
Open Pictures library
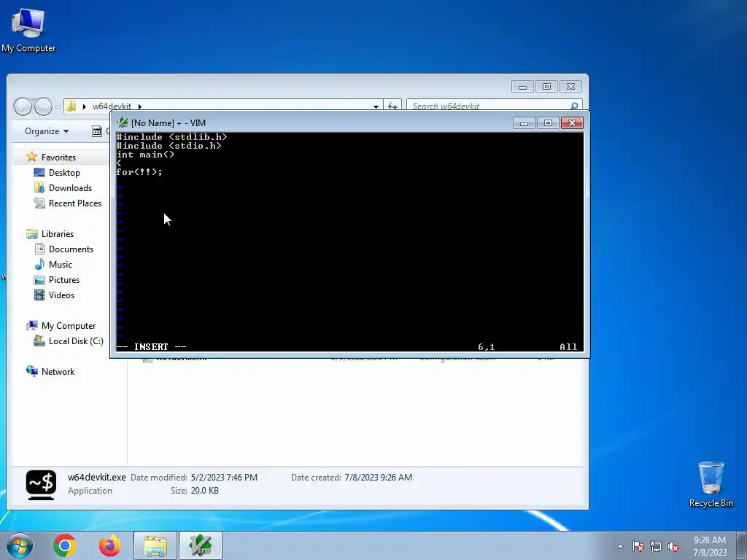64,279
